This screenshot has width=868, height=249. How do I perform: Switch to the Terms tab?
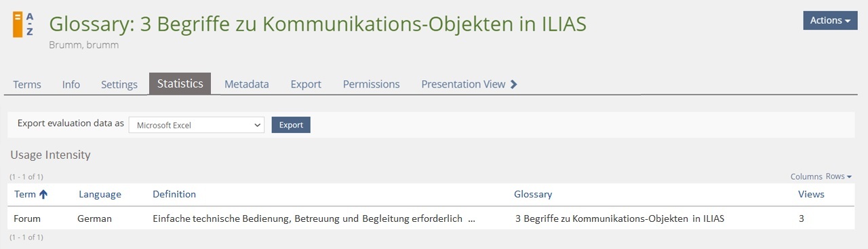tap(27, 84)
